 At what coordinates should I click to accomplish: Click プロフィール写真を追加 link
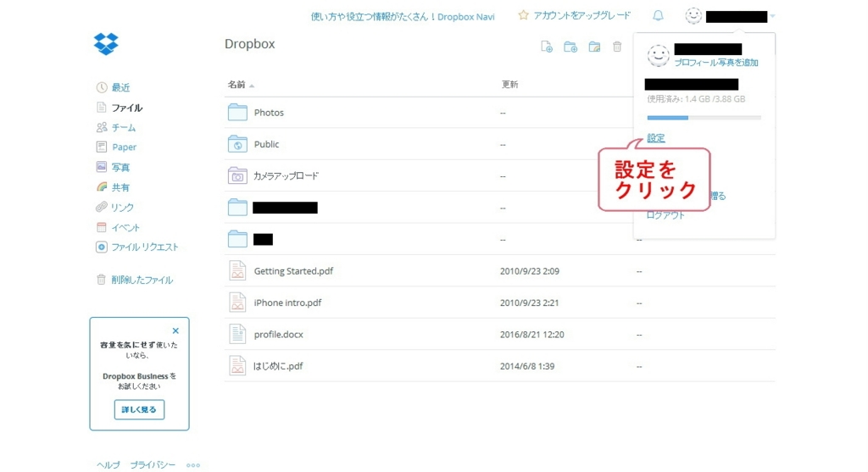coord(716,63)
